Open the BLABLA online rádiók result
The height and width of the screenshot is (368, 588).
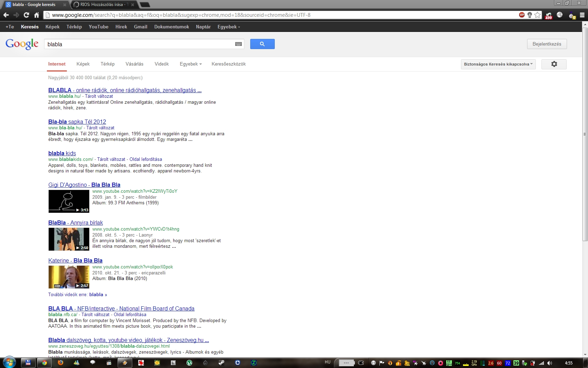(x=125, y=90)
